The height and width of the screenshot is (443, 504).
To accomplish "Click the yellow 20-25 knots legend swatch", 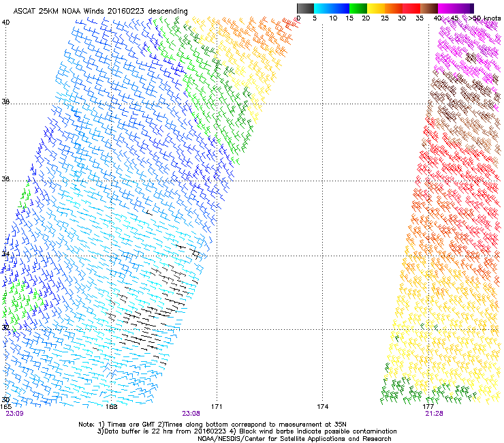I will click(x=376, y=8).
